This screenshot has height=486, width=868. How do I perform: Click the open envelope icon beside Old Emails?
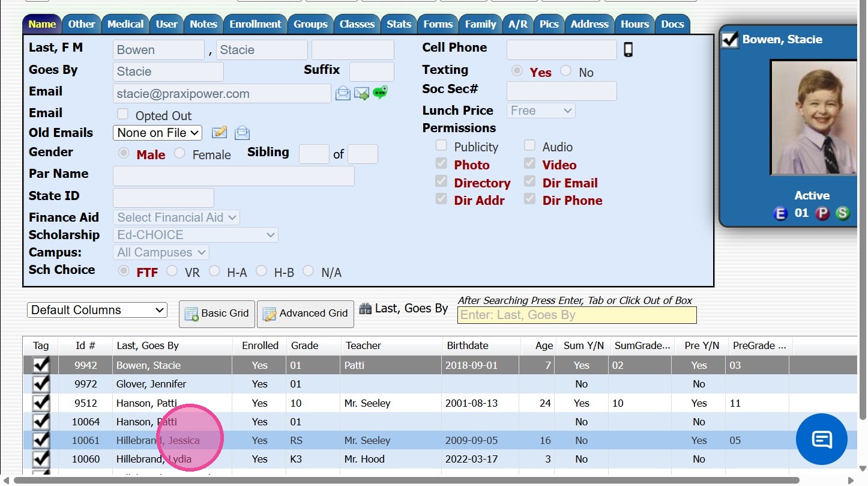pyautogui.click(x=242, y=132)
